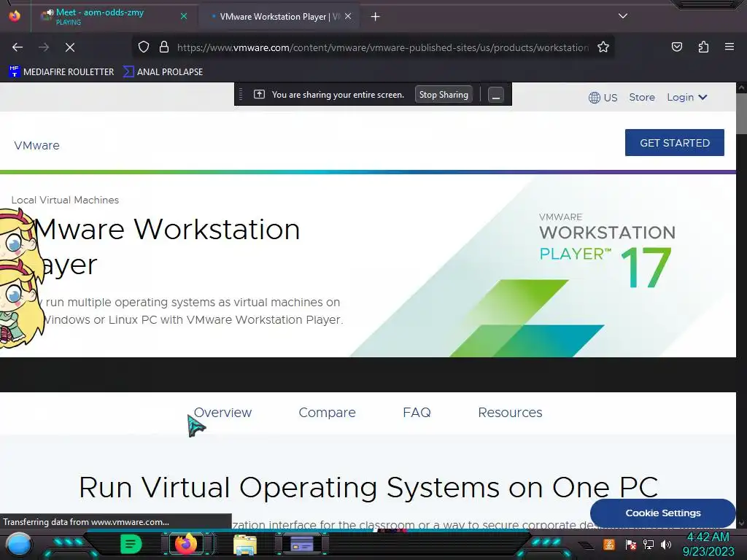Open Action Center flag tray icon
Image resolution: width=747 pixels, height=560 pixels.
point(631,544)
